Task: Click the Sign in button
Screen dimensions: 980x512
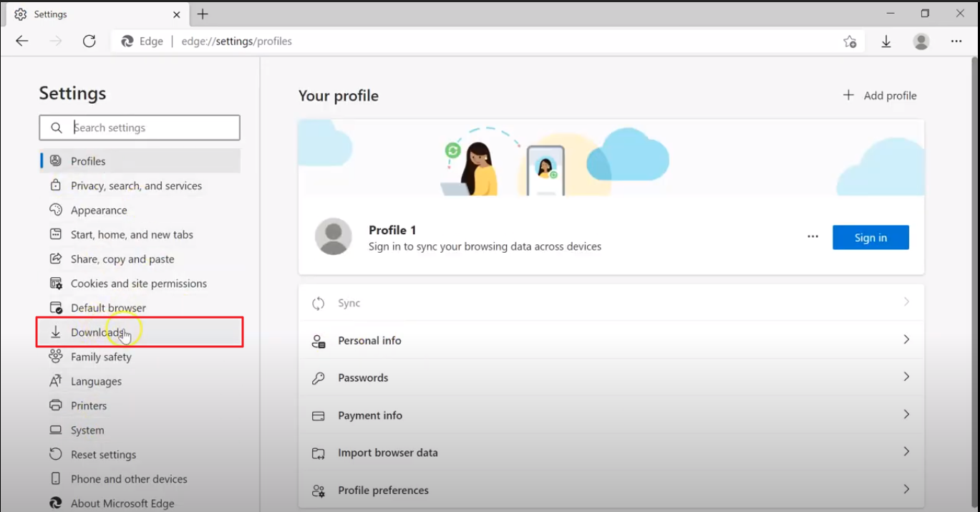Action: tap(870, 238)
